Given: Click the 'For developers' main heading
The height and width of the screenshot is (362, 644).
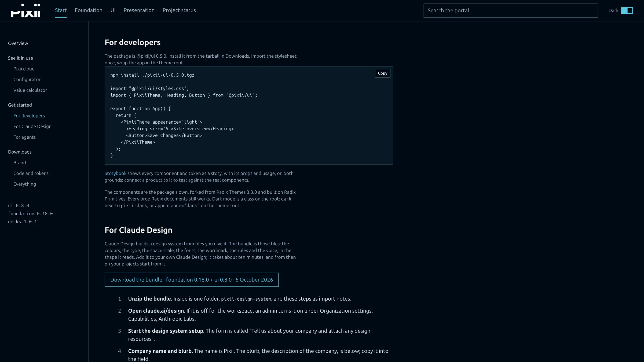Looking at the screenshot, I should (x=133, y=42).
